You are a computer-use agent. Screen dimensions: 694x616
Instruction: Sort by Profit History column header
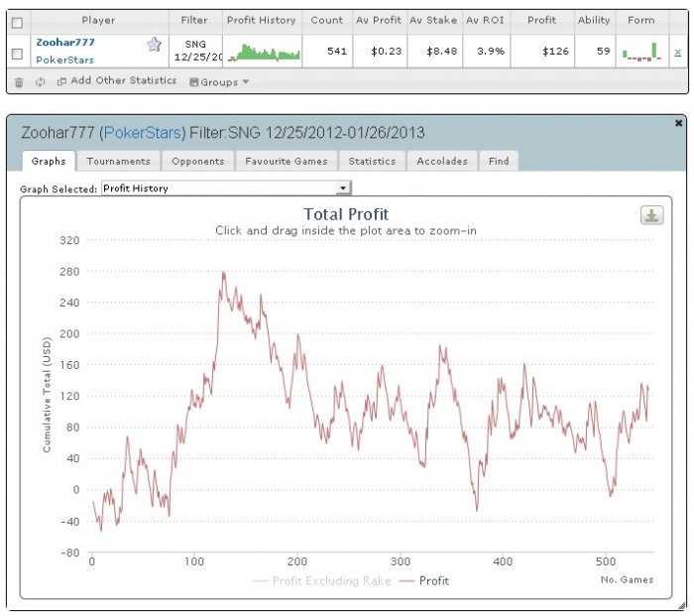(x=261, y=21)
